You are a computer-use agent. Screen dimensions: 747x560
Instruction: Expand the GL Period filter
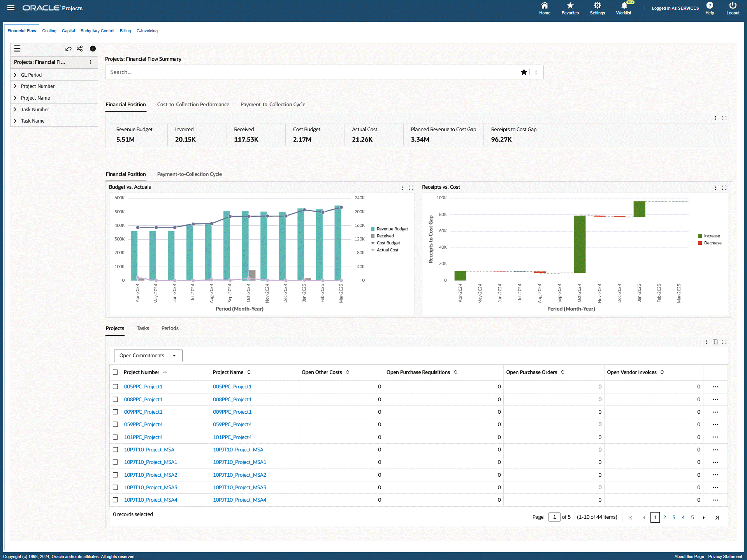click(15, 75)
